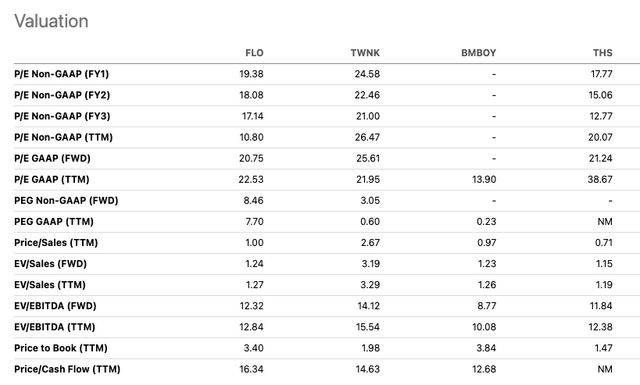Click the TWNK ticker column header
Screen dimensions: 640x385
coord(365,53)
